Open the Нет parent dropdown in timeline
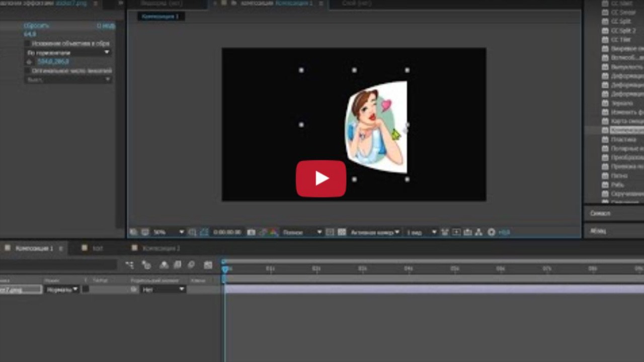644x362 pixels. click(163, 289)
